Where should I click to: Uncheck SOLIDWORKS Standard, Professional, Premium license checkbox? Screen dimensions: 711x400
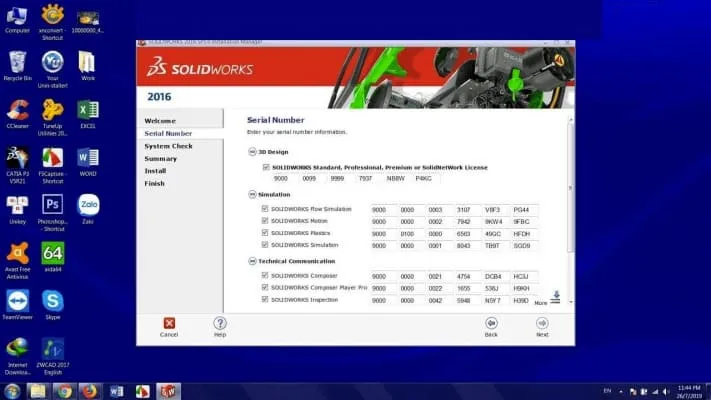266,167
